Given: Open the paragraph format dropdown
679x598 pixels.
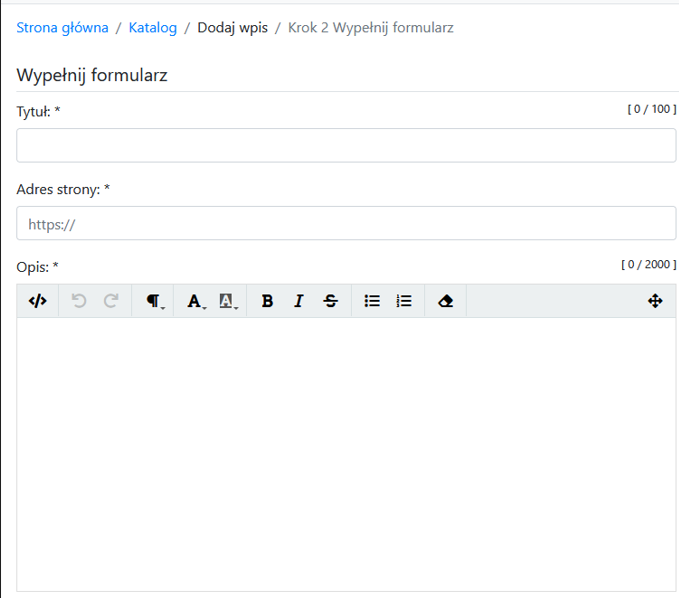Looking at the screenshot, I should [x=154, y=301].
